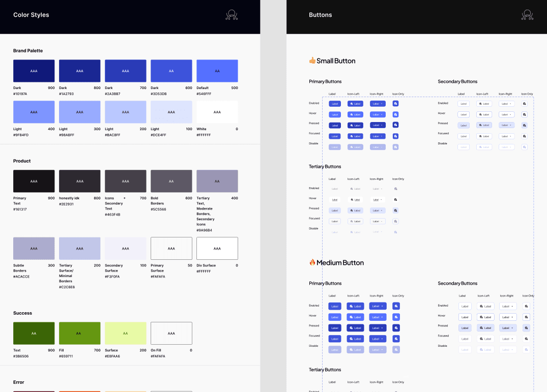Click the medium secondary Enabled icon-only button
This screenshot has width=547, height=392.
tap(527, 306)
